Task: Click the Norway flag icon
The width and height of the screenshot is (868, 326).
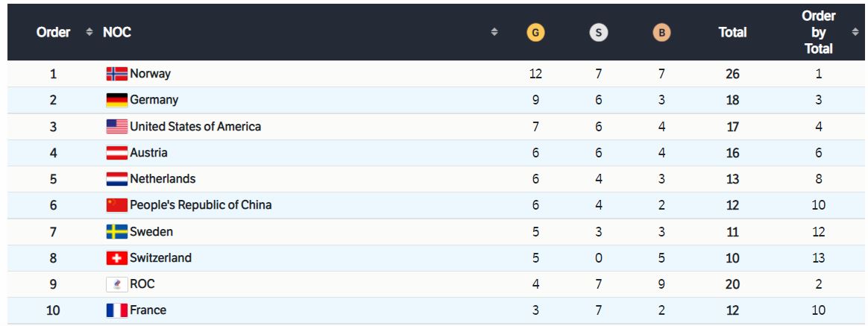Action: [x=117, y=74]
